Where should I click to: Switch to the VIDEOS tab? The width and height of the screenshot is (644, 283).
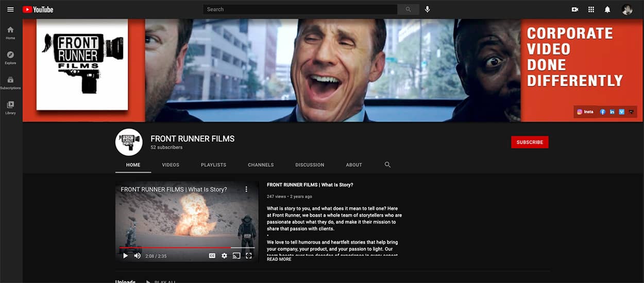point(171,165)
